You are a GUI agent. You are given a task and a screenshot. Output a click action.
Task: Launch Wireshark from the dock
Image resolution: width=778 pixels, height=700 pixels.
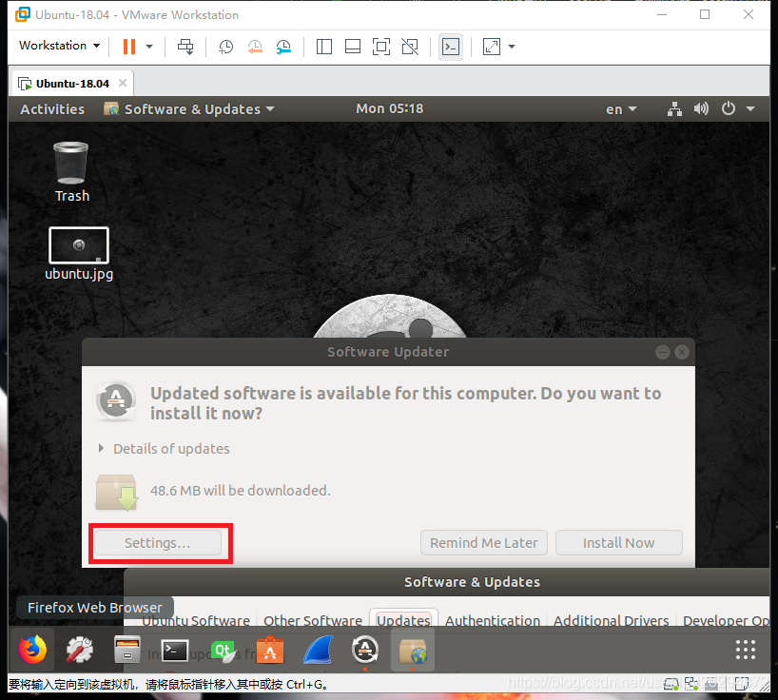coord(318,650)
